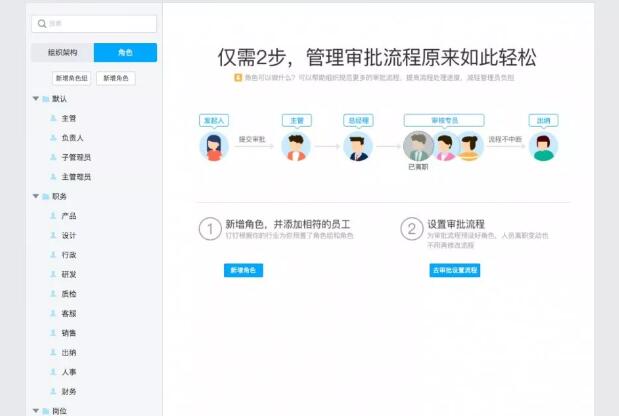Select the 财务 role in the tree

pyautogui.click(x=69, y=392)
